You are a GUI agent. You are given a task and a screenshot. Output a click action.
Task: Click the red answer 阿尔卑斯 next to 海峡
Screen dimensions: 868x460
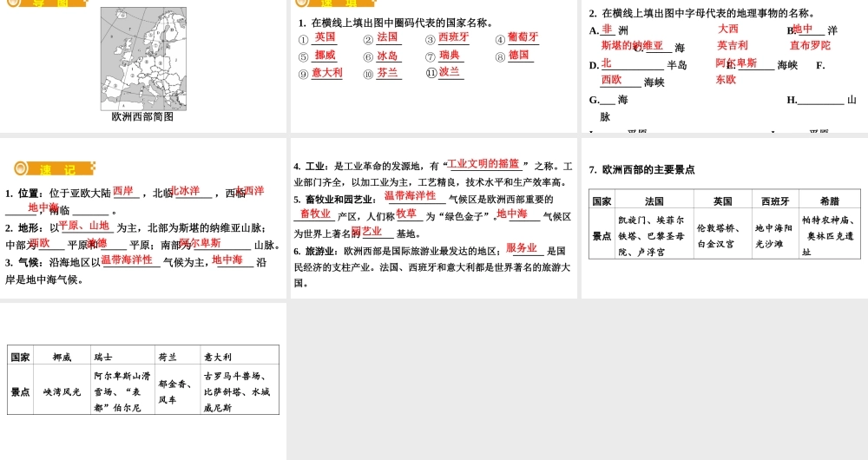click(x=736, y=62)
